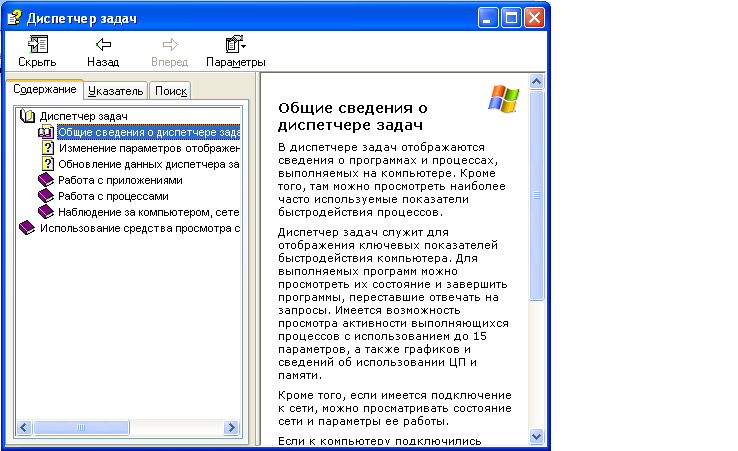Minimize the Диспетчер задач help window

tap(488, 18)
